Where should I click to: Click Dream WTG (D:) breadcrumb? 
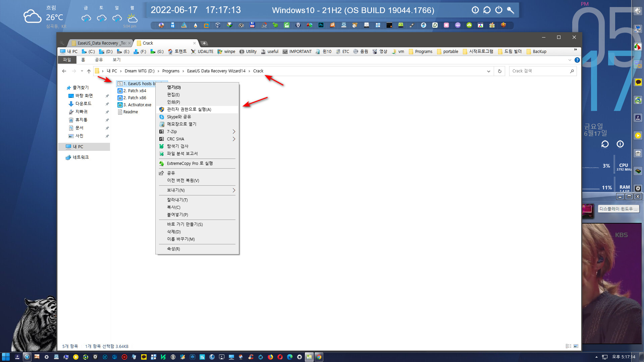point(140,71)
